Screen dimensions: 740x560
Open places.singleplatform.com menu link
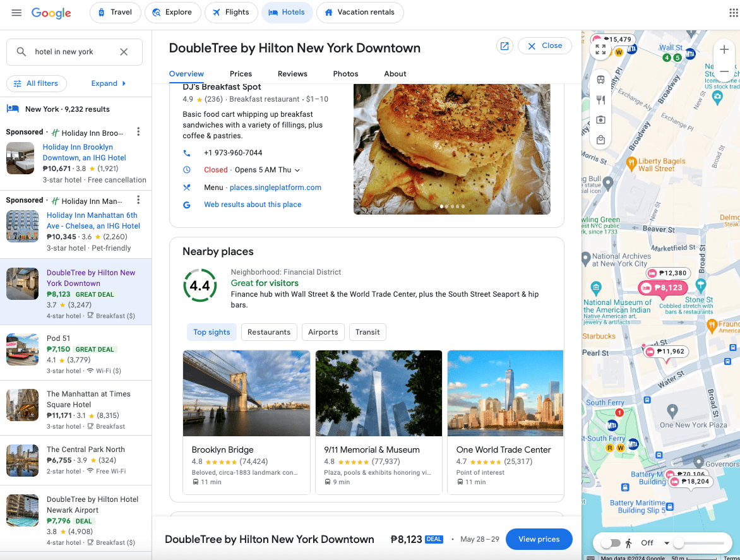coord(276,188)
